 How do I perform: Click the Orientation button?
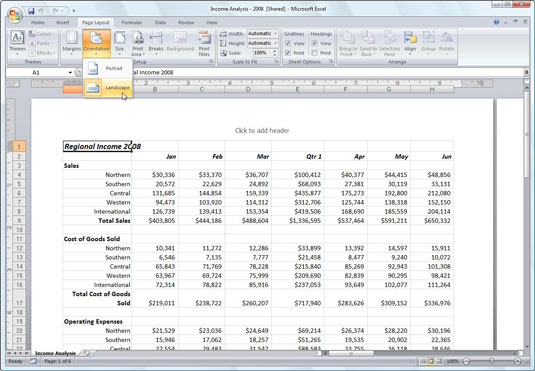[x=96, y=43]
